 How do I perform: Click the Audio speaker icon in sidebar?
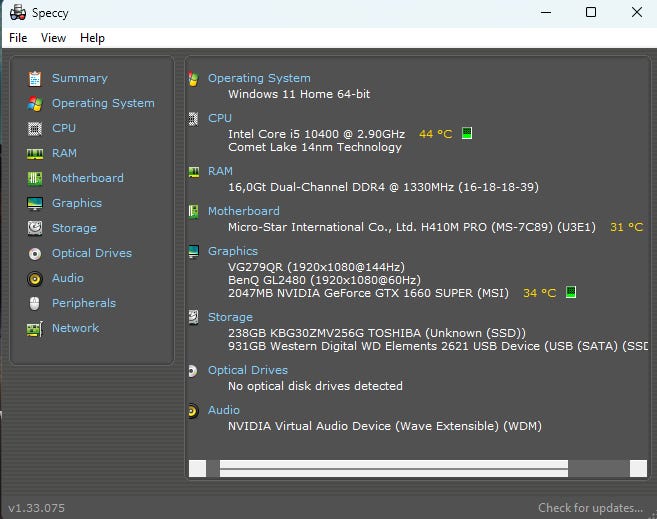(35, 279)
